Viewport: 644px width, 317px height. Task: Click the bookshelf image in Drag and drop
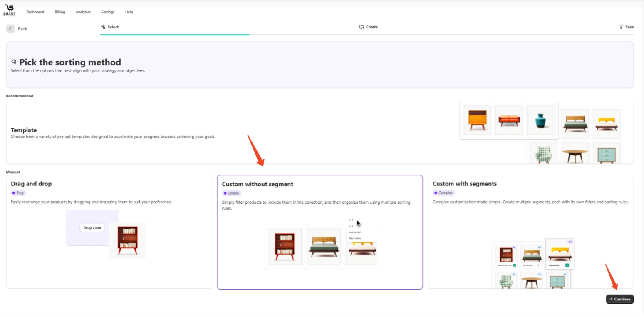point(127,240)
